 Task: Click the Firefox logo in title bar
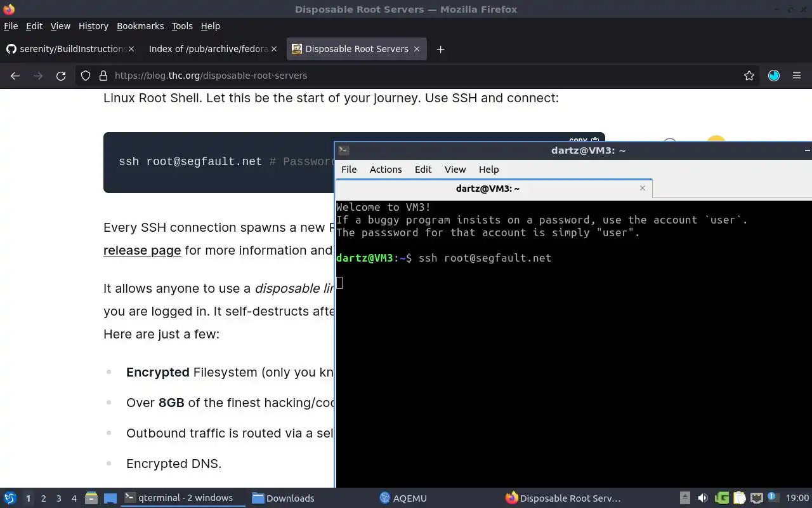coord(8,10)
